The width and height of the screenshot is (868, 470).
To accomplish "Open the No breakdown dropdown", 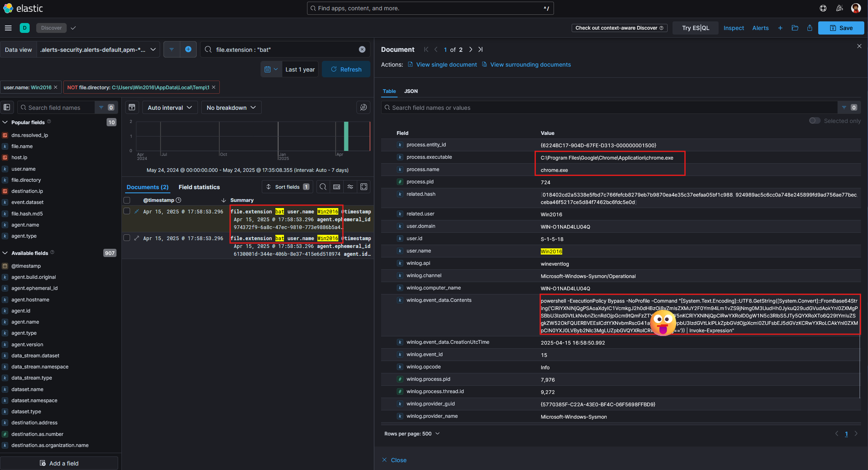I will click(x=231, y=107).
